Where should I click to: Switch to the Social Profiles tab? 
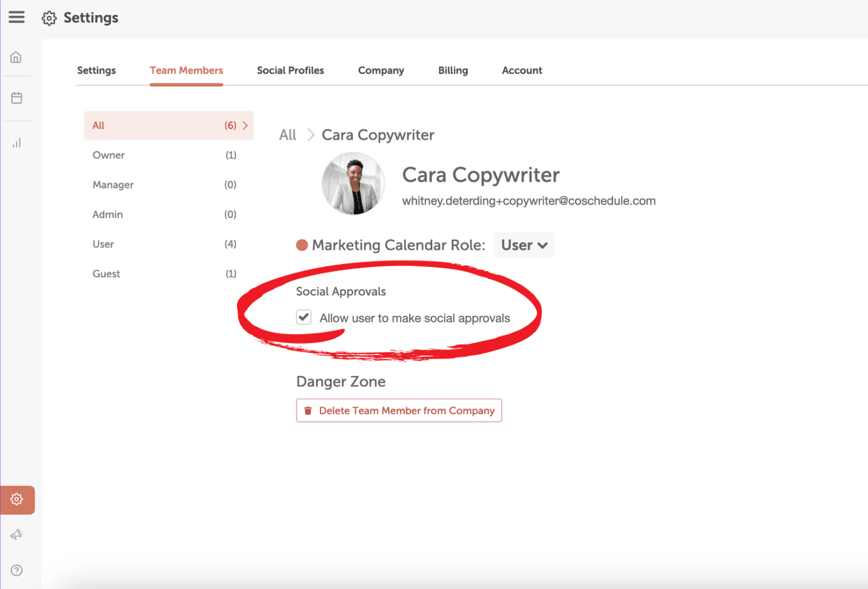click(290, 71)
